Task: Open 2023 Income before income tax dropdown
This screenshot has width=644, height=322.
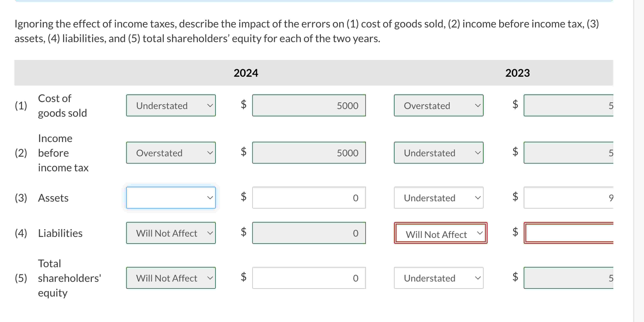Action: point(439,153)
